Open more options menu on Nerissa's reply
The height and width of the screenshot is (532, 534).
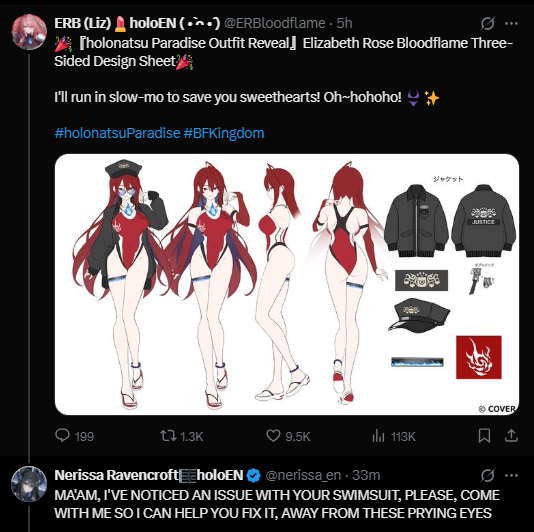[511, 475]
